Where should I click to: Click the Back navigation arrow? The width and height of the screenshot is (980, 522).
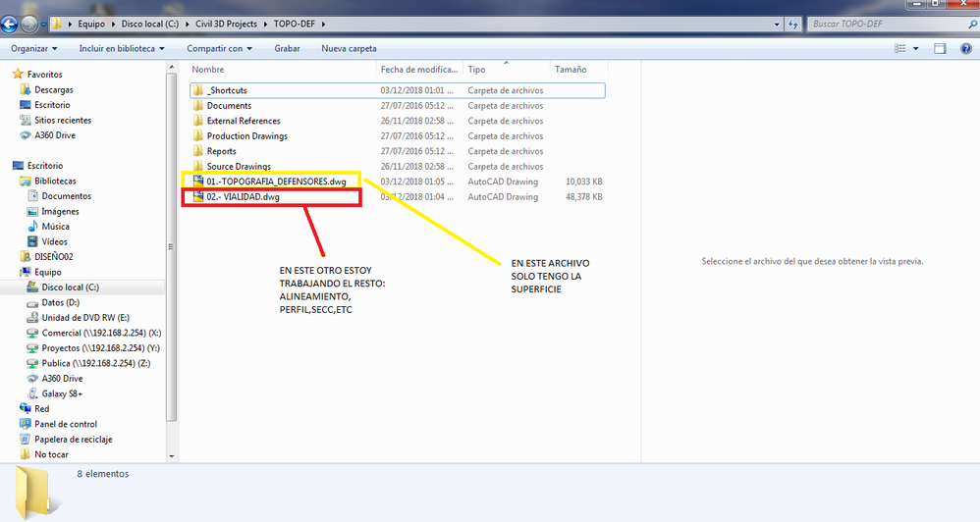pos(9,25)
